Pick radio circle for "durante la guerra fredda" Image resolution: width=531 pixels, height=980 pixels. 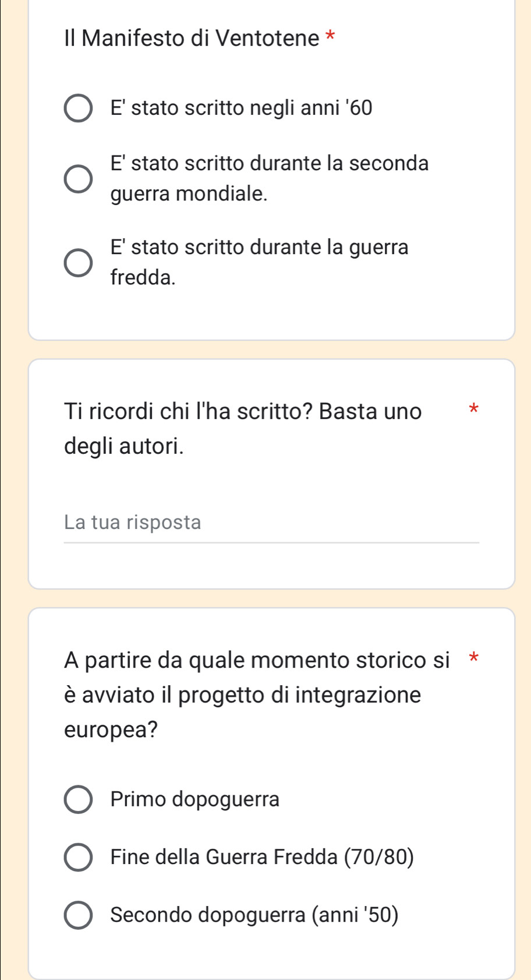[x=78, y=262]
